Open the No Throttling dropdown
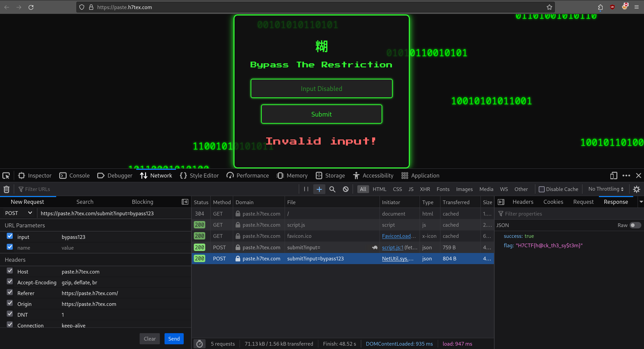The height and width of the screenshot is (349, 644). [606, 189]
